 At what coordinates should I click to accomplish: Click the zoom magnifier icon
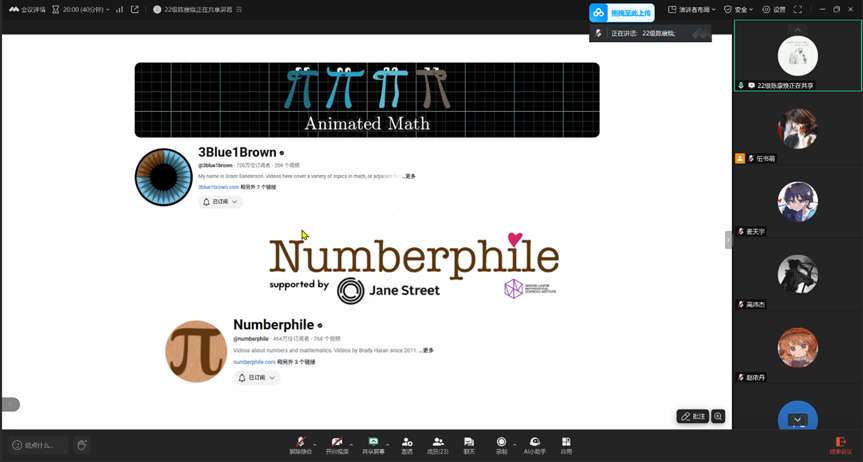click(x=718, y=416)
